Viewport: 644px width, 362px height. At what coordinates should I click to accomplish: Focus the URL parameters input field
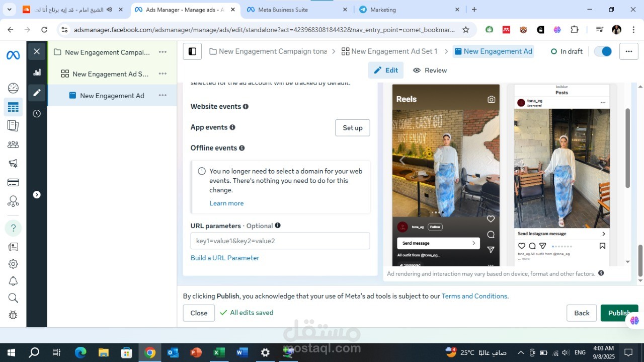pos(280,241)
